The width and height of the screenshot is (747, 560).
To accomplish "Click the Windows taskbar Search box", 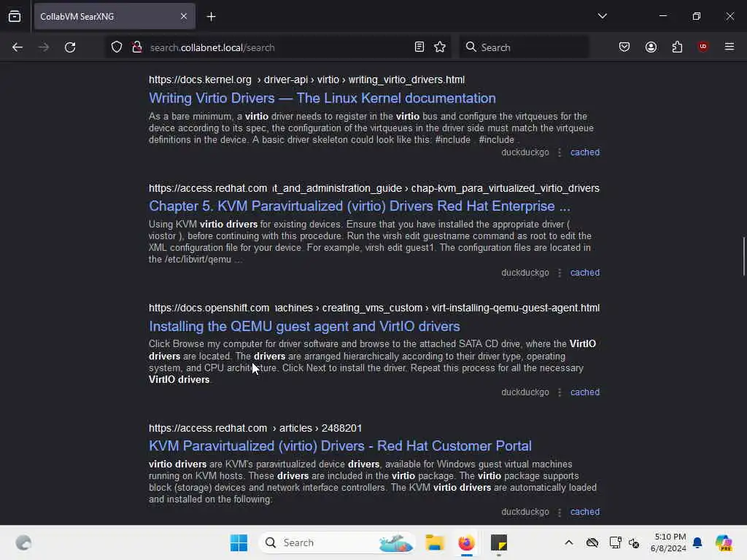I will click(x=337, y=542).
